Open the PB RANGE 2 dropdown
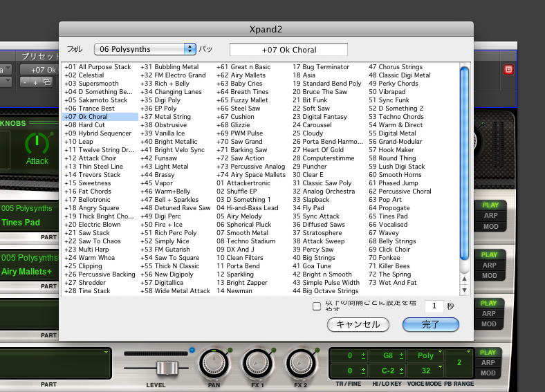Screen dimensions: 545x392 [x=459, y=362]
